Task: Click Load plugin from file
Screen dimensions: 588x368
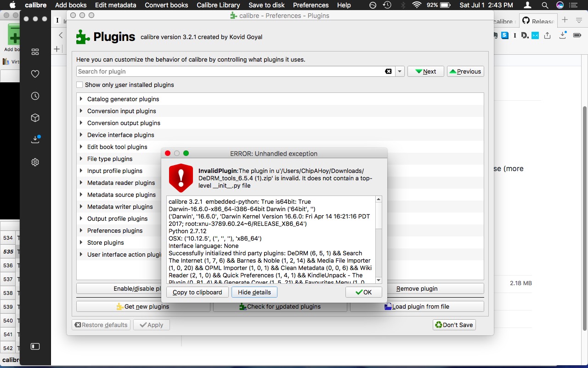Action: (417, 306)
